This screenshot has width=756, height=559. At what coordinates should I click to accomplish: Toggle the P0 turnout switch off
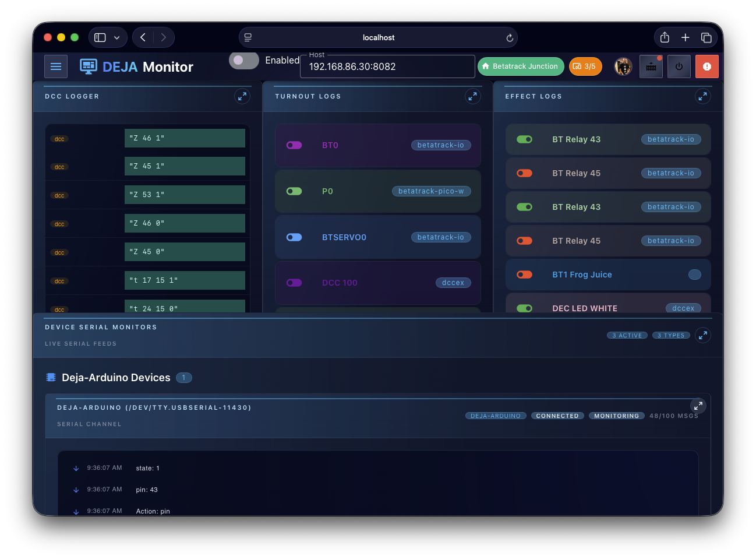tap(294, 191)
